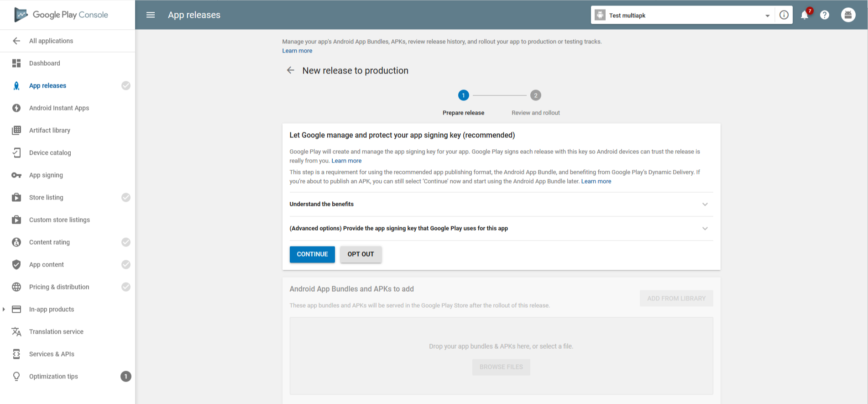
Task: Go to Device catalog in the sidebar
Action: [50, 152]
